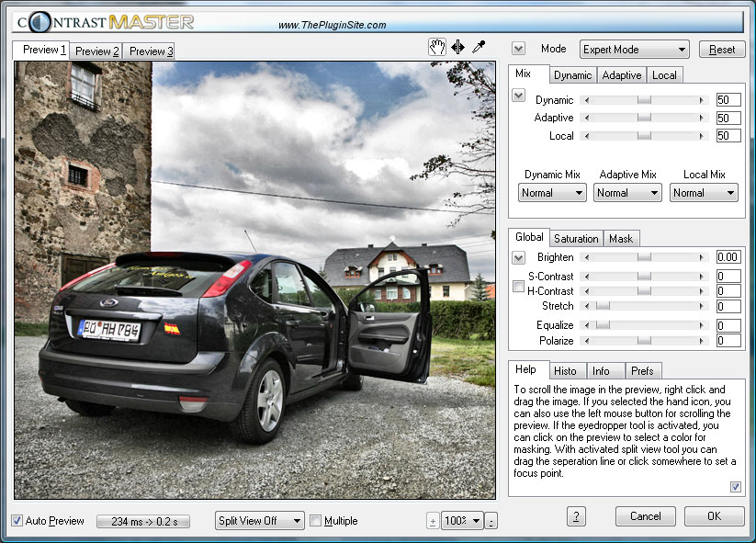Click the 234 ms preview time button
Image resolution: width=756 pixels, height=543 pixels.
pos(143,522)
